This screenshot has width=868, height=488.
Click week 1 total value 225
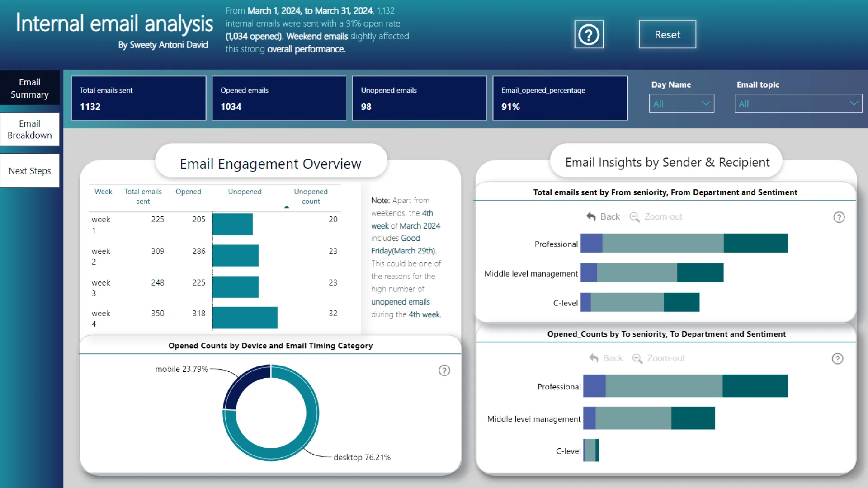click(157, 220)
